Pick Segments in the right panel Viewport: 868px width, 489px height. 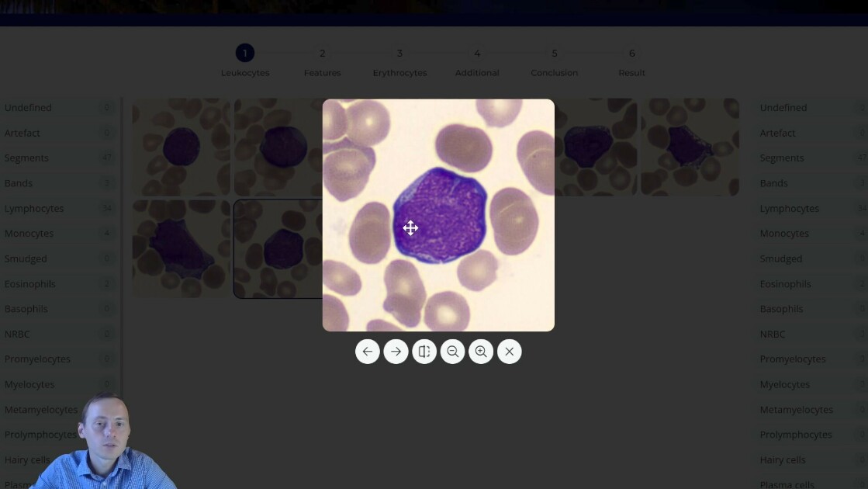[x=782, y=158]
